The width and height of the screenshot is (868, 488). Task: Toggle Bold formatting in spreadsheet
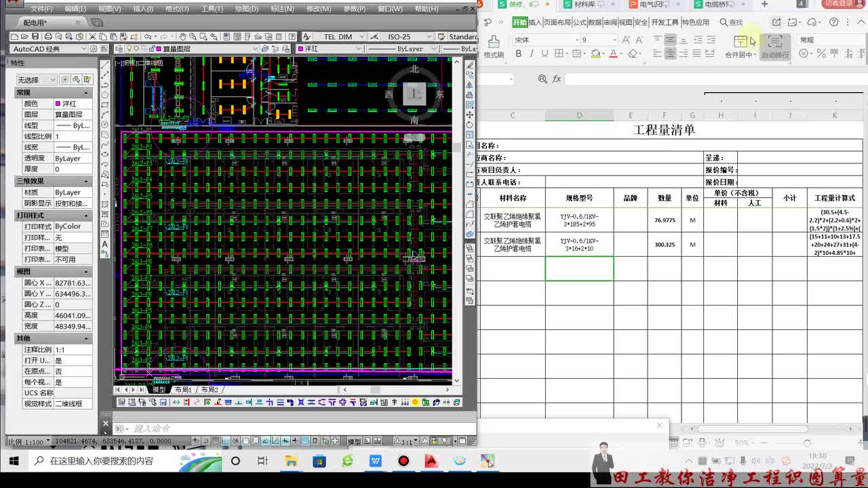click(x=518, y=54)
